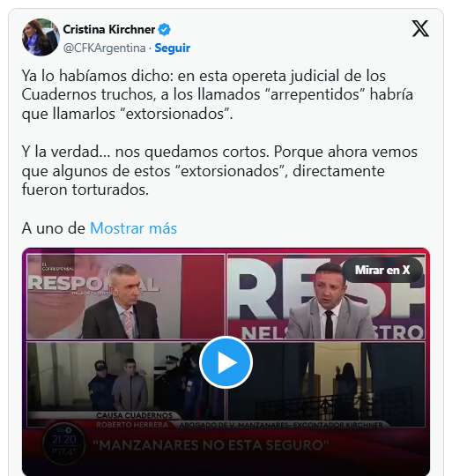
Task: Click the blue verified badge next to Cristina Kirchner
Action: (x=165, y=29)
